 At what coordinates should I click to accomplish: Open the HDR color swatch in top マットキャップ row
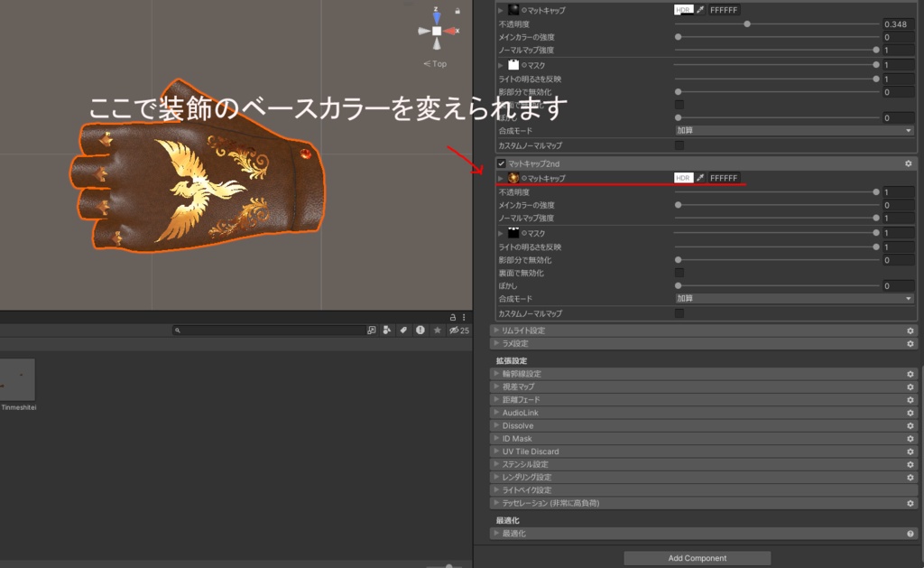pos(684,10)
